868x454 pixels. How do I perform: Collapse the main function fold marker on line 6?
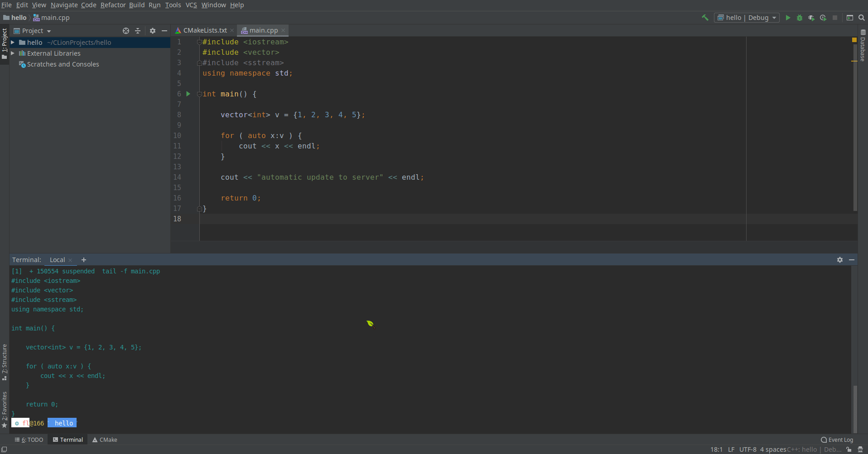coord(199,94)
